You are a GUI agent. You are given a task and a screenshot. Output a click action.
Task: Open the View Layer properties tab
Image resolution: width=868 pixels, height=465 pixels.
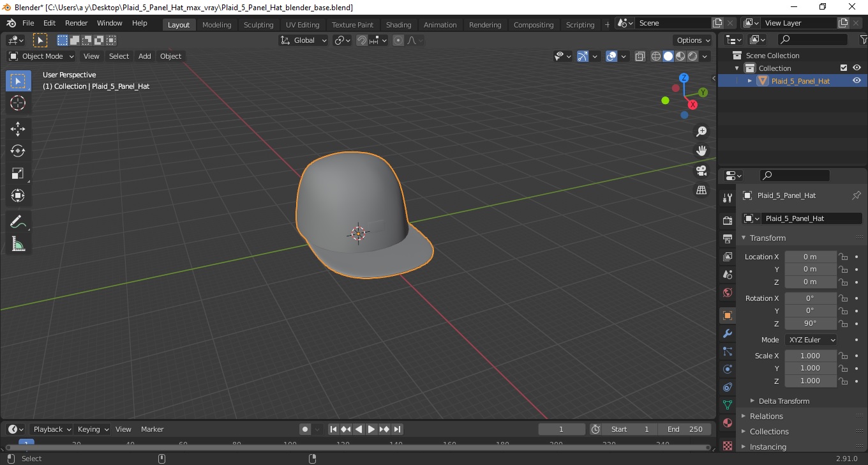[x=727, y=256]
